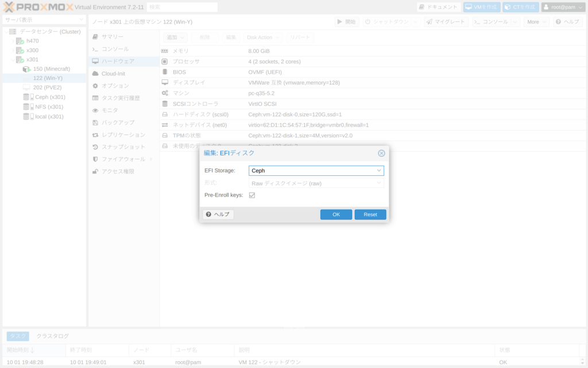Click the OK button
This screenshot has width=588, height=368.
point(336,214)
